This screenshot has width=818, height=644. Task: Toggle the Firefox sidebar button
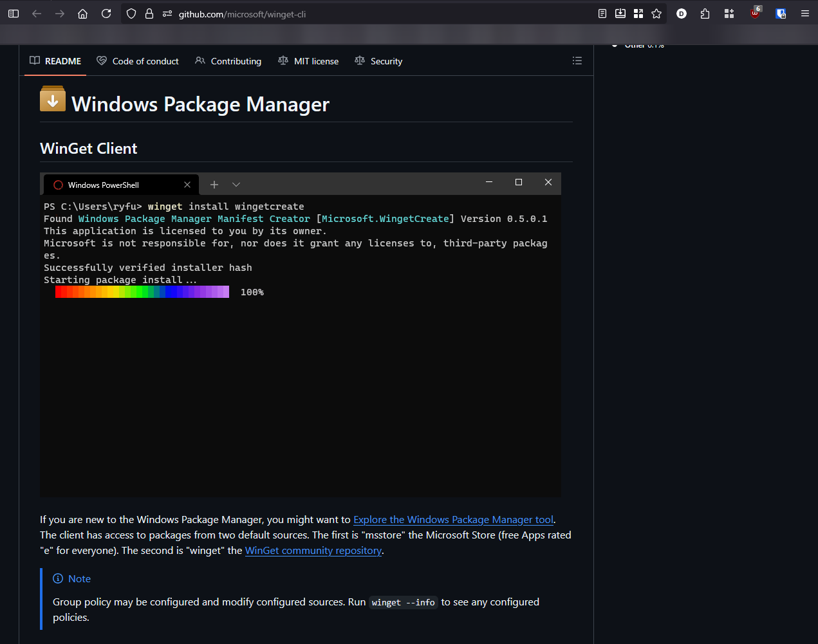click(14, 14)
